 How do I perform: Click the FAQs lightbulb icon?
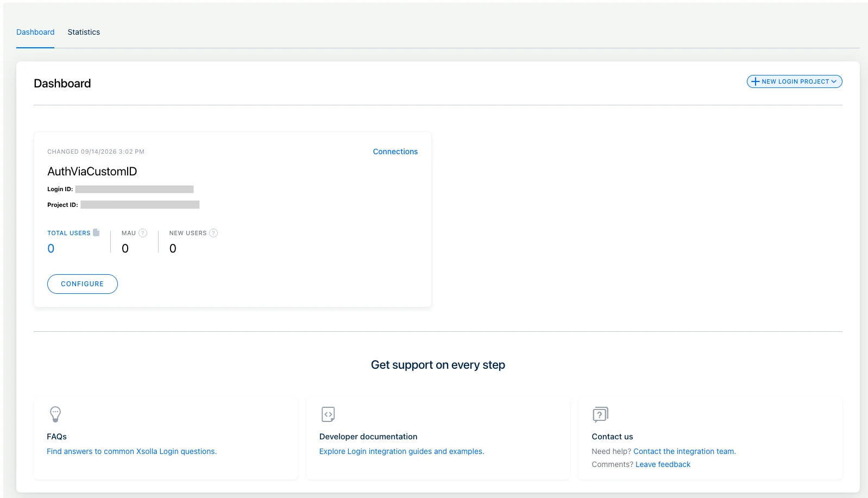click(55, 414)
